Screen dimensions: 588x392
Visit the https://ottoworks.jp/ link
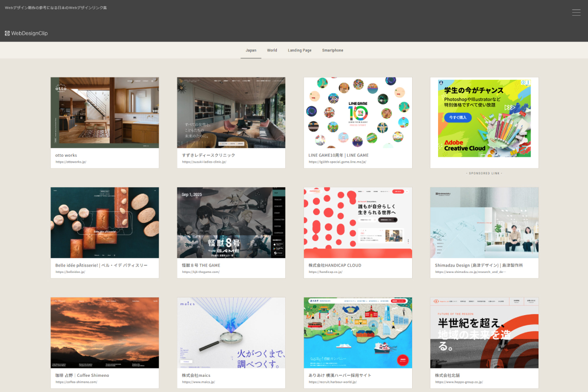point(71,162)
